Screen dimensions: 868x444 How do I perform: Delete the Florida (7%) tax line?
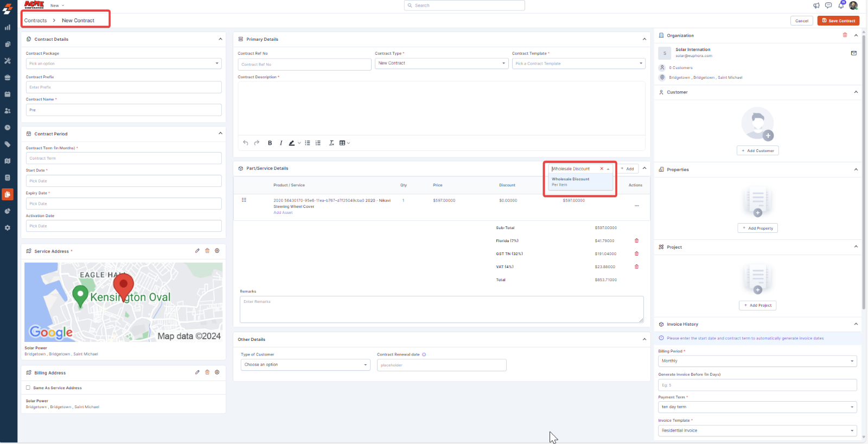tap(636, 241)
